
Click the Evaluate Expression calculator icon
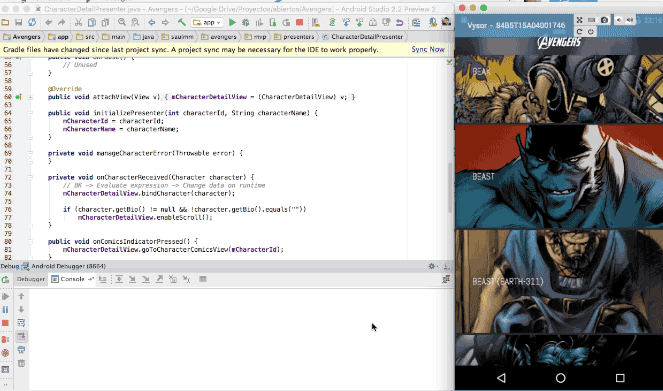coord(203,279)
